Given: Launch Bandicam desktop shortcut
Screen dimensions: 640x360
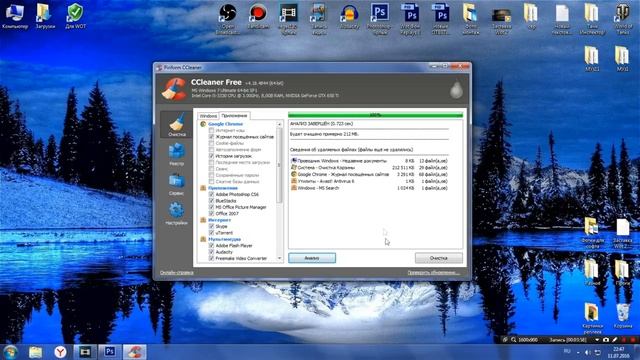Looking at the screenshot, I should [x=258, y=16].
